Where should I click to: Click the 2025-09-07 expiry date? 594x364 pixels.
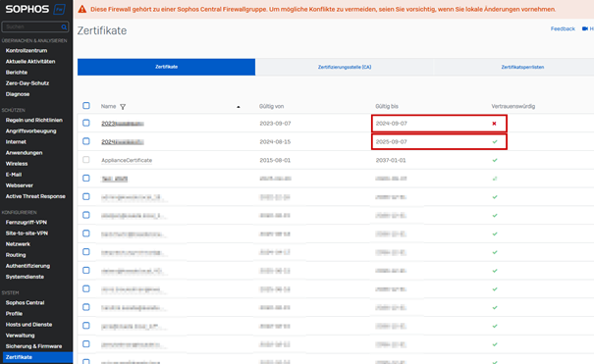(392, 142)
